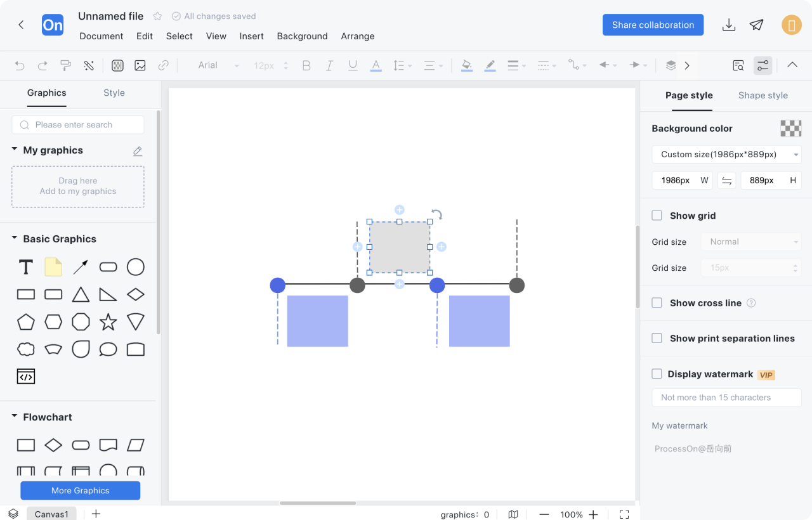The image size is (812, 520).
Task: Click the fill color bucket icon
Action: [467, 65]
